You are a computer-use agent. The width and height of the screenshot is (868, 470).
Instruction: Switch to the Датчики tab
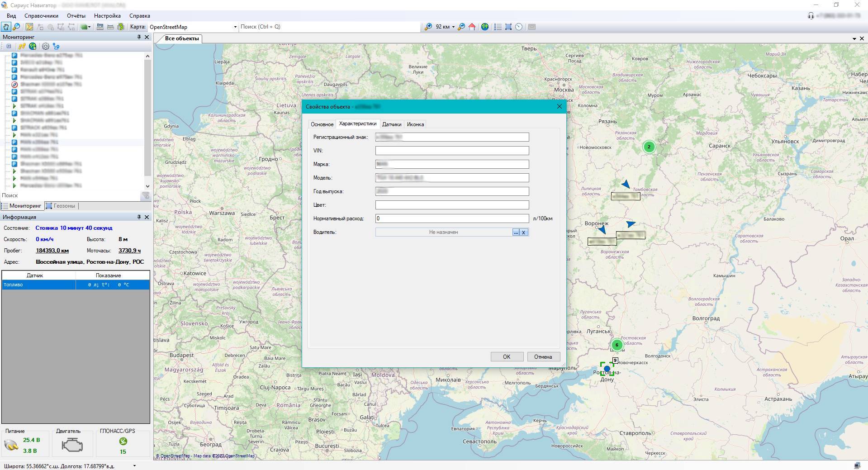(x=391, y=124)
